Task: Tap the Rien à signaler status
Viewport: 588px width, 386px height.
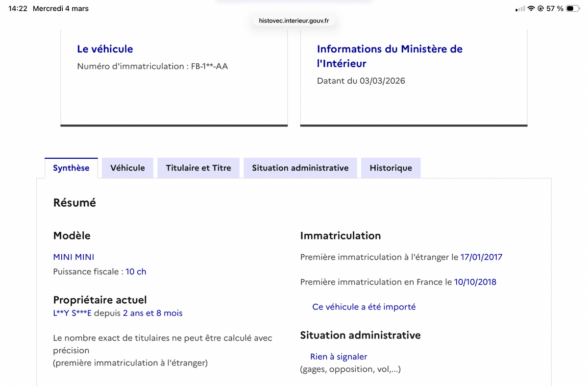Action: (x=339, y=357)
